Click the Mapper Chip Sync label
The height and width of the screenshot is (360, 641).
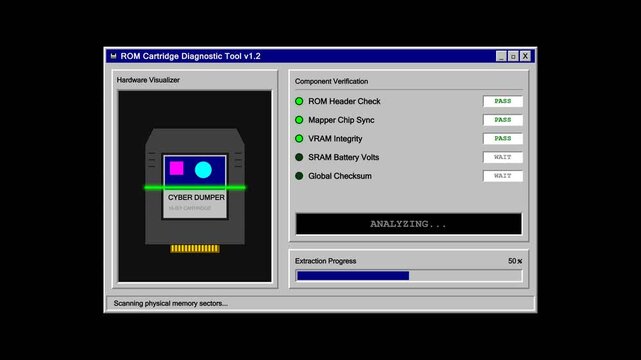[x=341, y=120]
